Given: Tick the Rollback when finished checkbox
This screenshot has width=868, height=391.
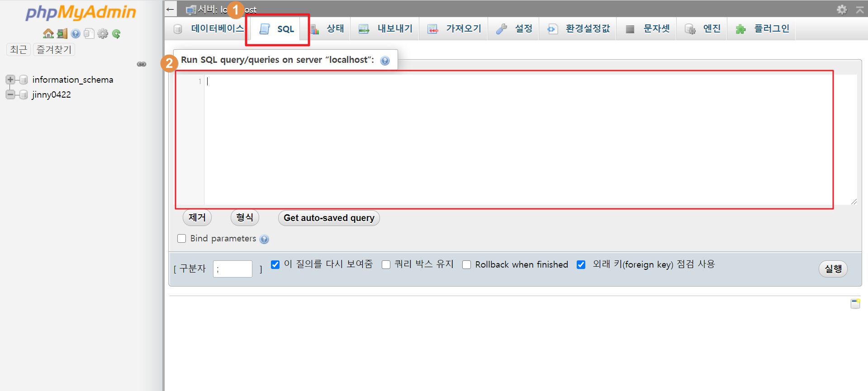Looking at the screenshot, I should pyautogui.click(x=466, y=264).
